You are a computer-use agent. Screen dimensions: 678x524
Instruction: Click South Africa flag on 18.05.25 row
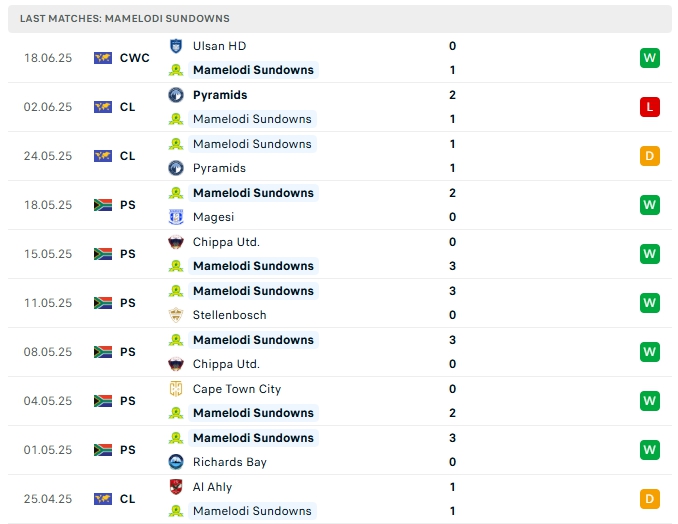click(102, 205)
